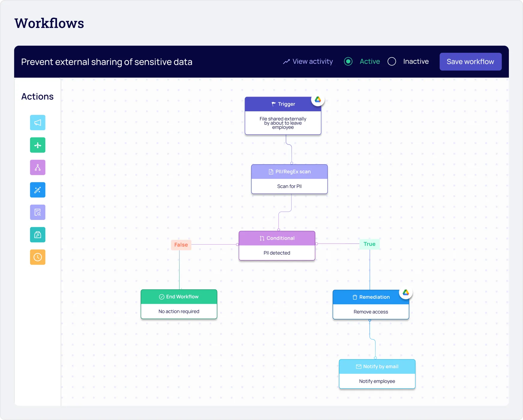Select the megaphone notification action icon
The width and height of the screenshot is (523, 420).
[37, 122]
